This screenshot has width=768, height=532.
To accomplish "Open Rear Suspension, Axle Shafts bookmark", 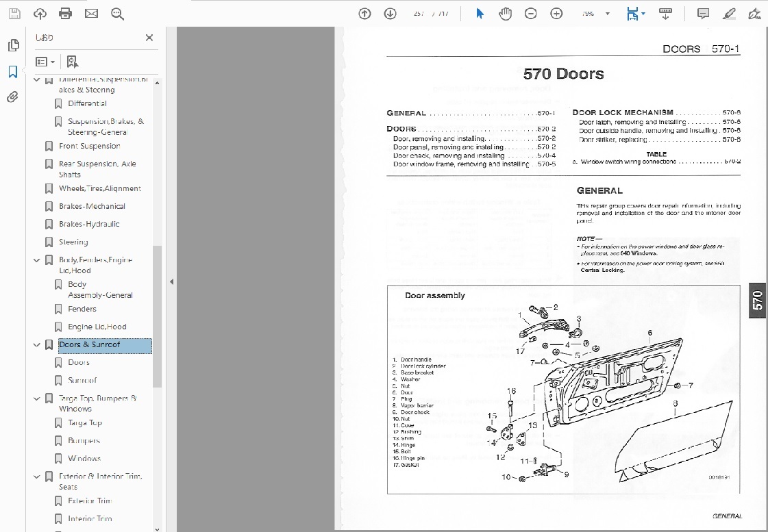I will (x=97, y=169).
